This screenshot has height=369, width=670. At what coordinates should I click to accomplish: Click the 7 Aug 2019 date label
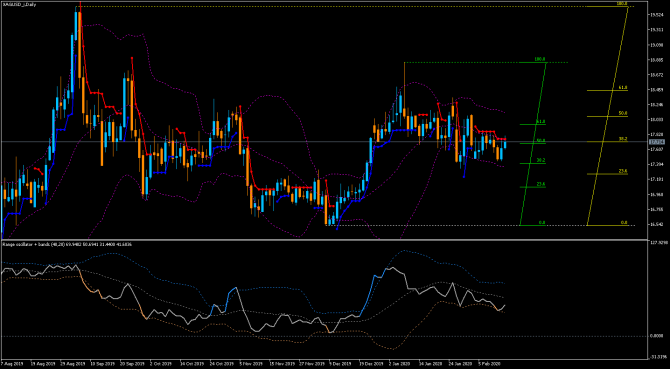(11, 365)
